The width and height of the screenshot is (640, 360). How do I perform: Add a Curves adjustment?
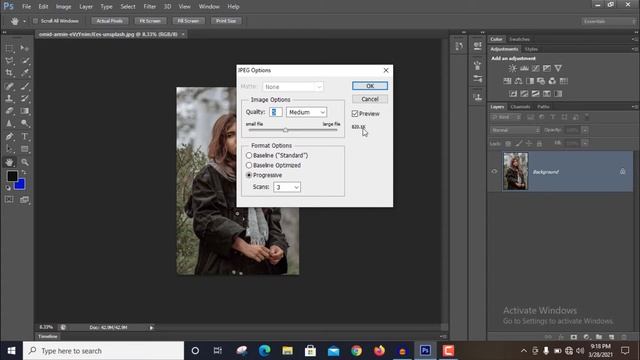[x=536, y=68]
